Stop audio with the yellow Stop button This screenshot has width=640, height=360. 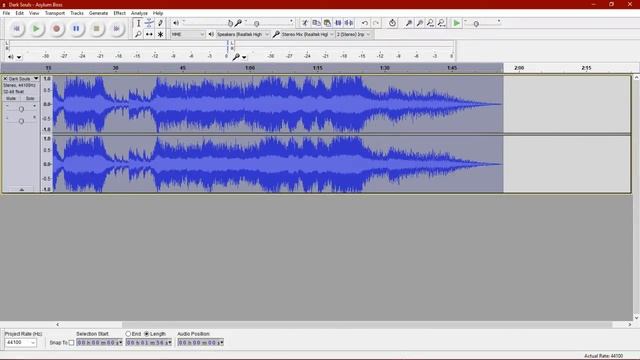pos(96,29)
